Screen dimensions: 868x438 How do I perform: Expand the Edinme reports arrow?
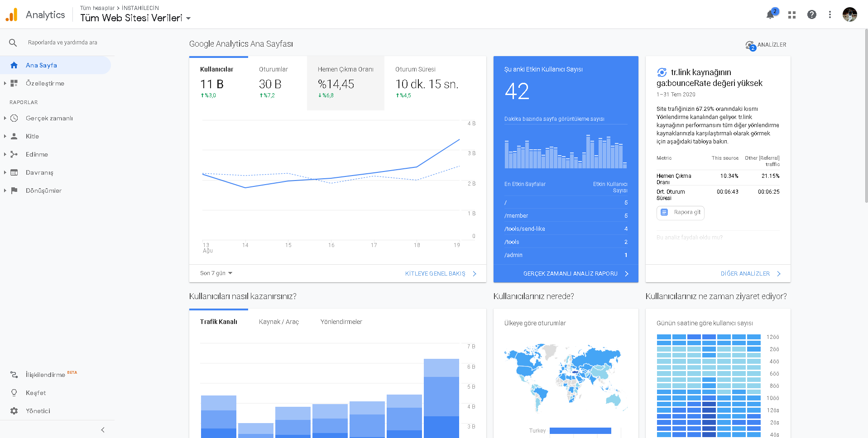[x=5, y=154]
